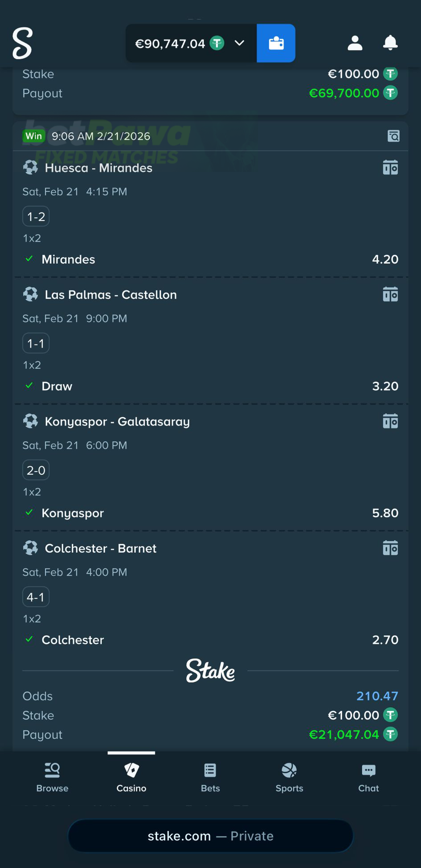This screenshot has height=868, width=421.
Task: Expand the balance currency dropdown chevron
Action: coord(240,43)
